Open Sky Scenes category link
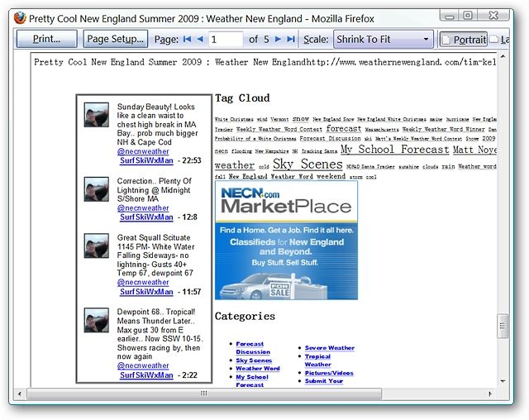 coord(254,360)
